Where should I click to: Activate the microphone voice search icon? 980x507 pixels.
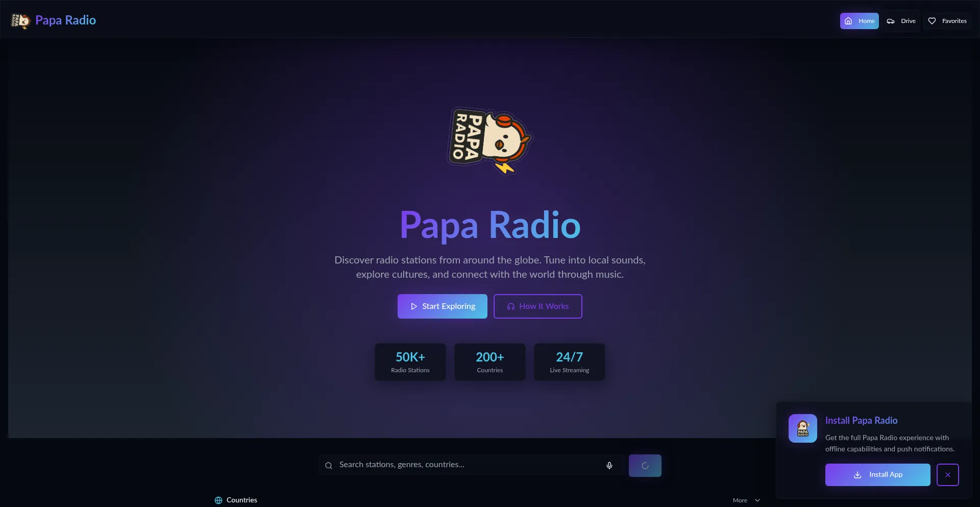pyautogui.click(x=609, y=466)
